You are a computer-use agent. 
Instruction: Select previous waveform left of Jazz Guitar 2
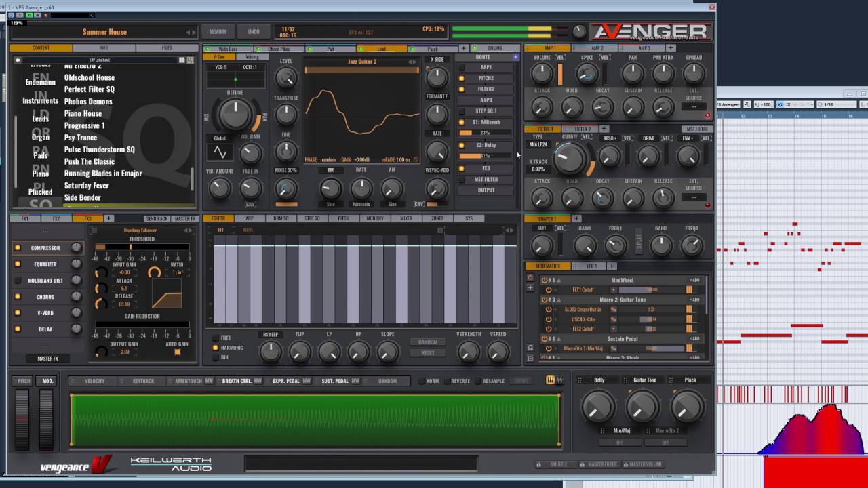[x=410, y=62]
